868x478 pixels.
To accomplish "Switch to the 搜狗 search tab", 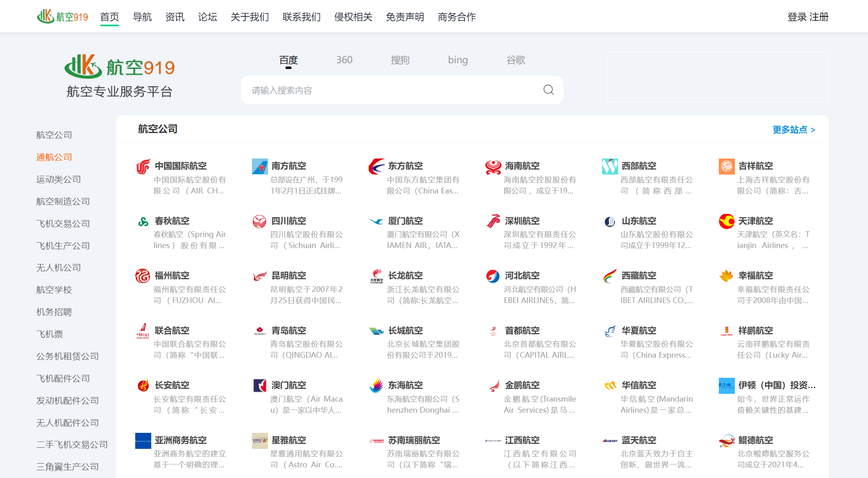I will tap(400, 60).
